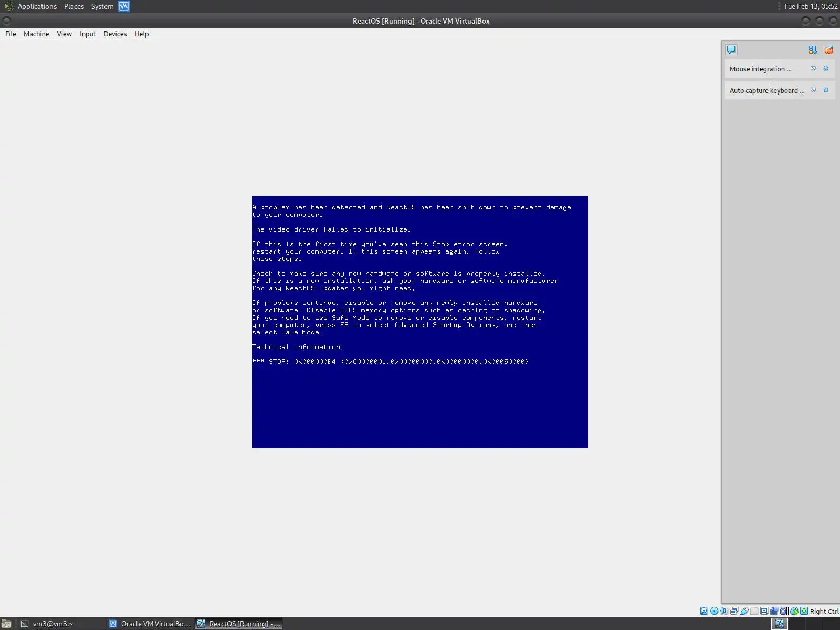Image resolution: width=840 pixels, height=630 pixels.
Task: Click the window menu button in title bar
Action: click(7, 21)
